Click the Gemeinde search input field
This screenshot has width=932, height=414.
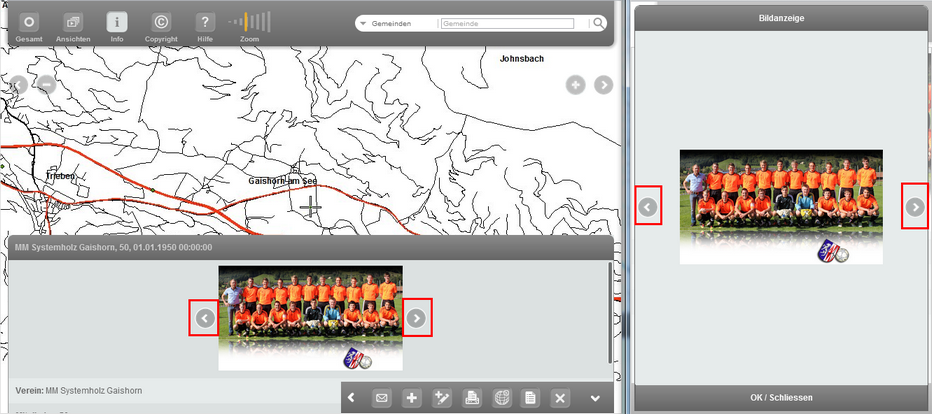pyautogui.click(x=508, y=24)
